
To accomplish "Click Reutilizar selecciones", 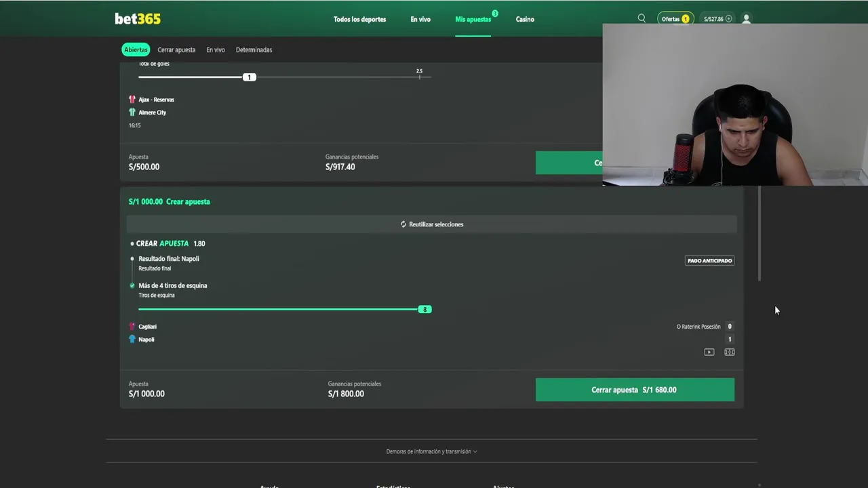I will pos(431,224).
